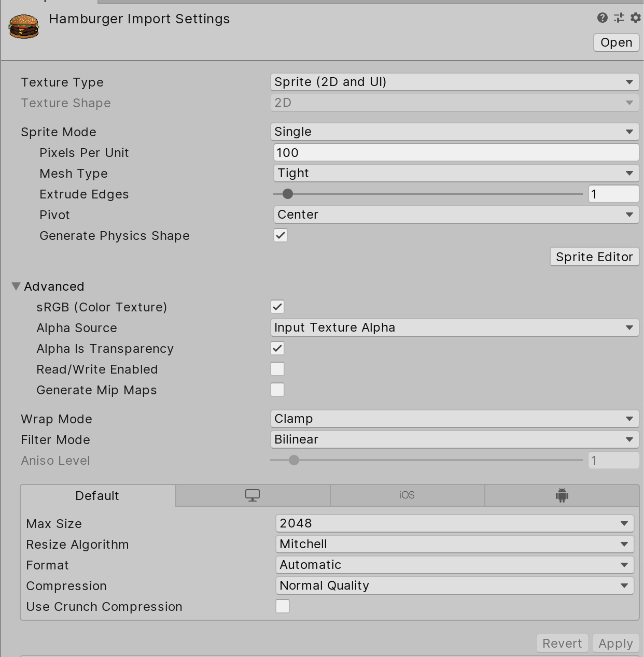644x657 pixels.
Task: Enable Read/Write Enabled checkbox
Action: pos(277,369)
